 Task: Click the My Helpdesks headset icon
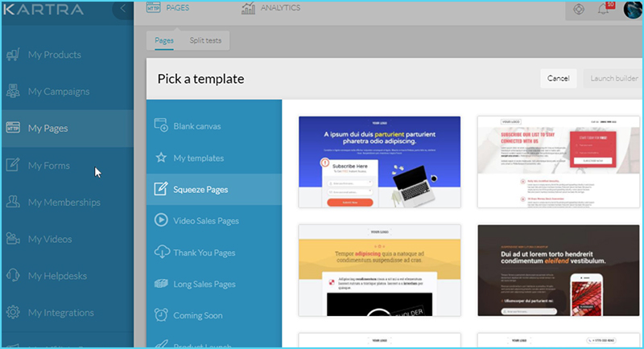point(13,276)
